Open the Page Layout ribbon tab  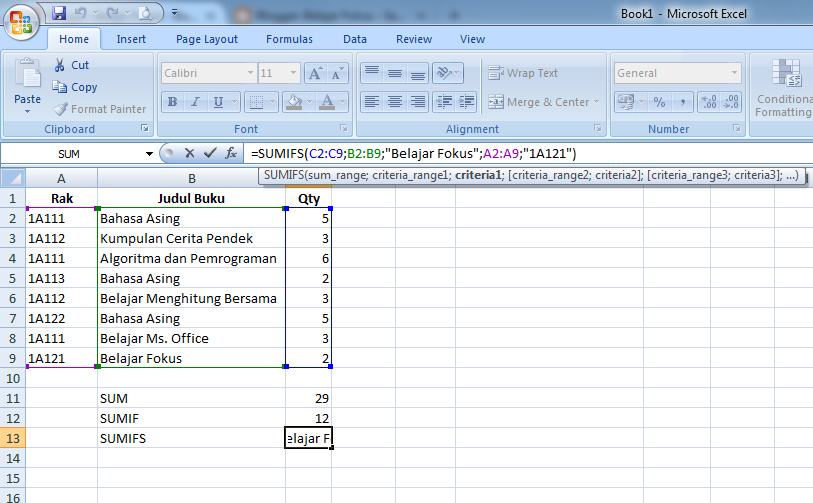pyautogui.click(x=207, y=39)
